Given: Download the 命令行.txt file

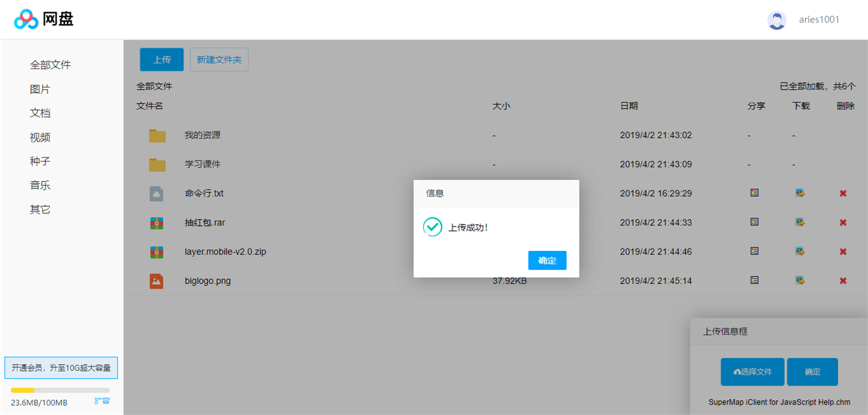Looking at the screenshot, I should pyautogui.click(x=800, y=193).
